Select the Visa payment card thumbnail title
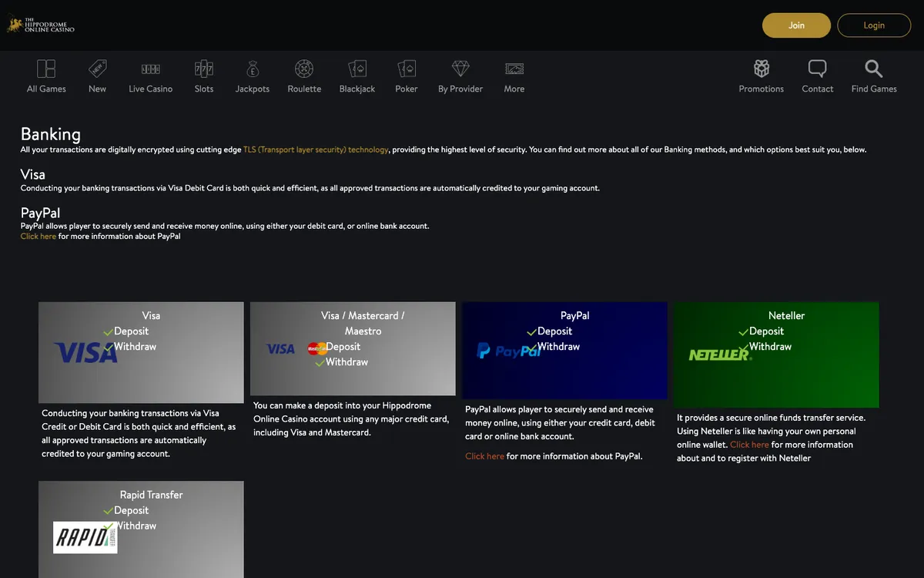924x578 pixels. tap(151, 316)
